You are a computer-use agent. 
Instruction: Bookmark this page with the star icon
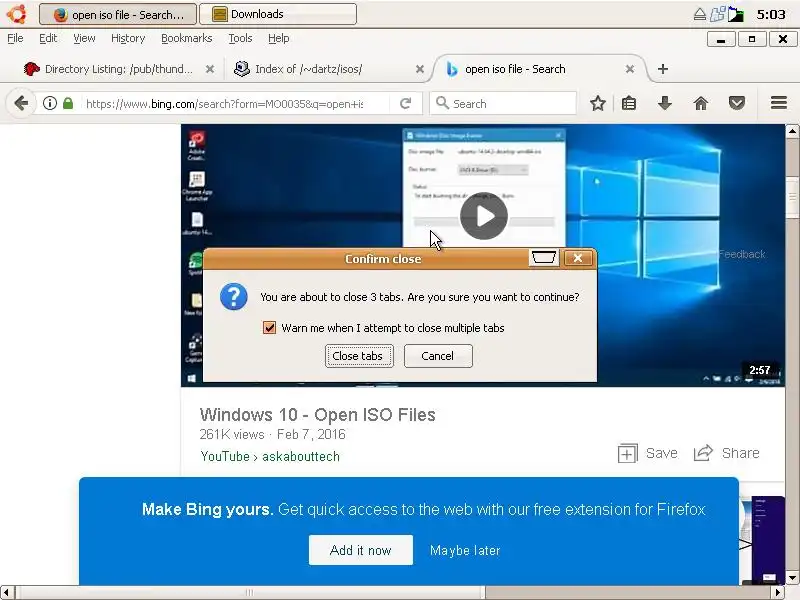click(x=597, y=104)
